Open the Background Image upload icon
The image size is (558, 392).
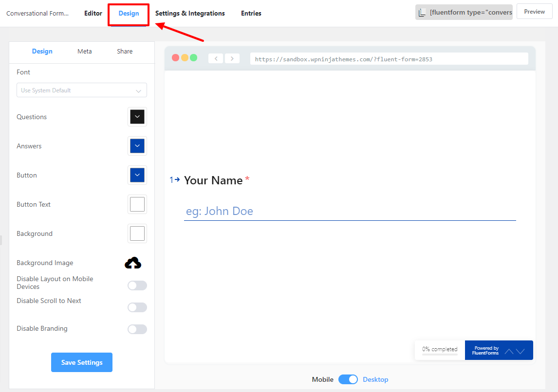coord(133,263)
